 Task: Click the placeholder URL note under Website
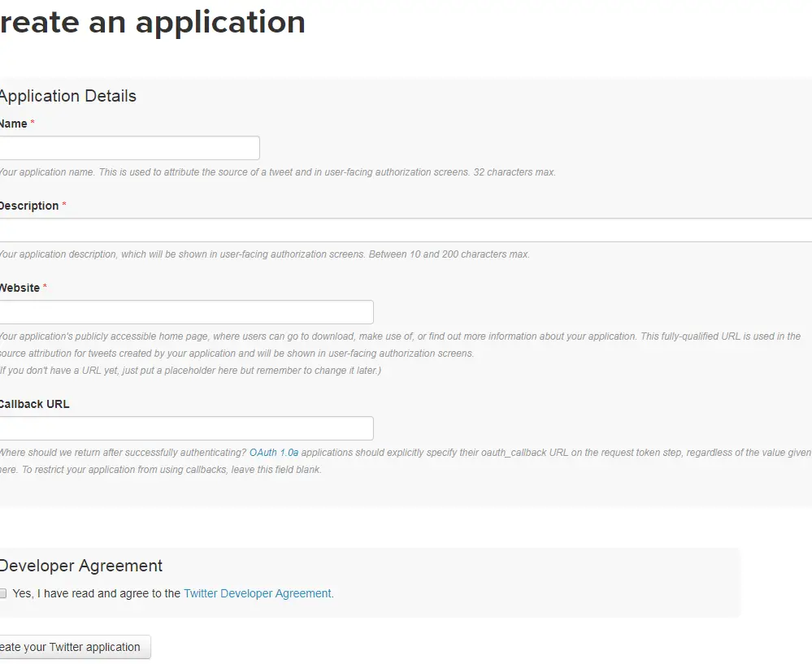pos(190,371)
